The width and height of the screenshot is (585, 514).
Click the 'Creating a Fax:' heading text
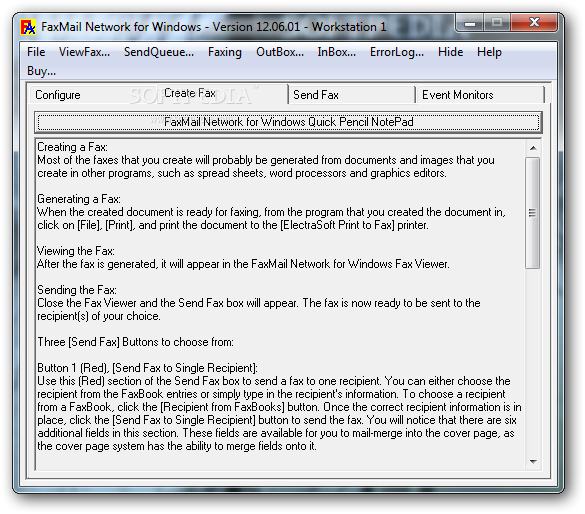point(72,147)
